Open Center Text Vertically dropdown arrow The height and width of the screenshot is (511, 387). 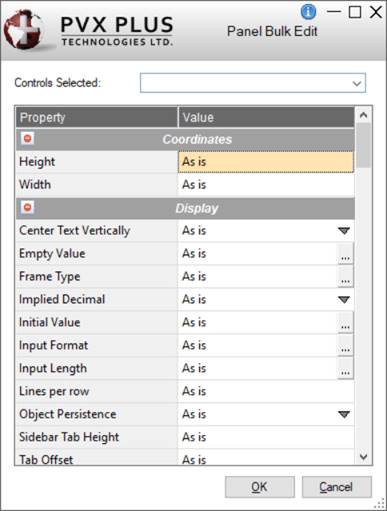(344, 231)
